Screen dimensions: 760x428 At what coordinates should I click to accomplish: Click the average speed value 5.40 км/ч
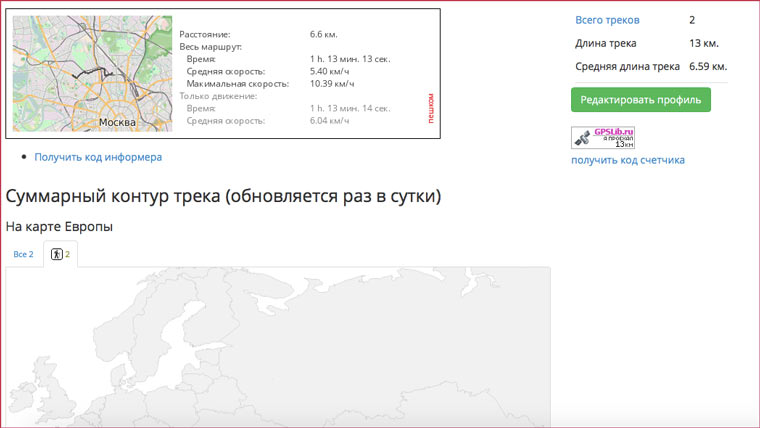(330, 71)
